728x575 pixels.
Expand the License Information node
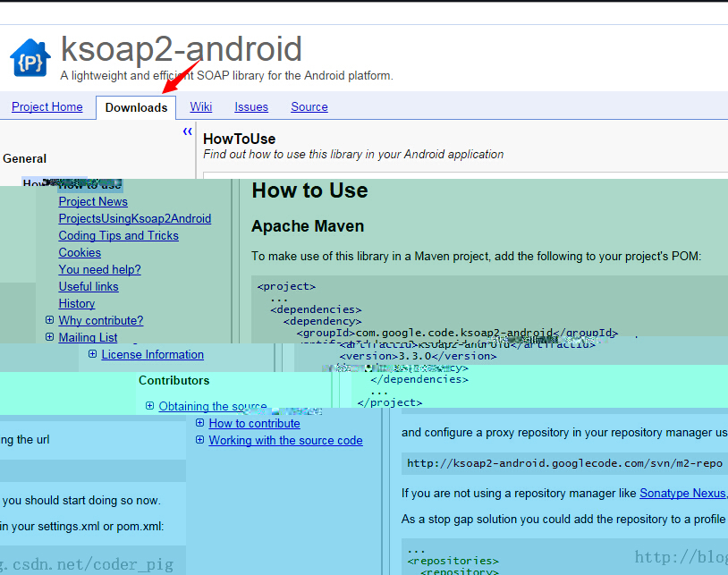pos(92,354)
